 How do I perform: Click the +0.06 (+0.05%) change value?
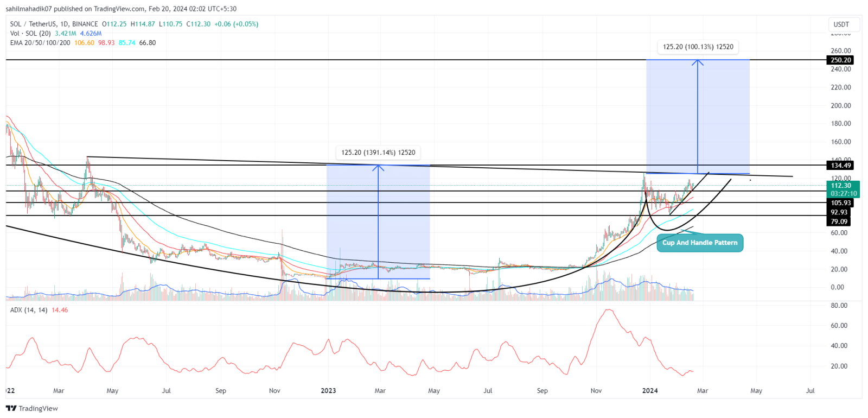[236, 24]
